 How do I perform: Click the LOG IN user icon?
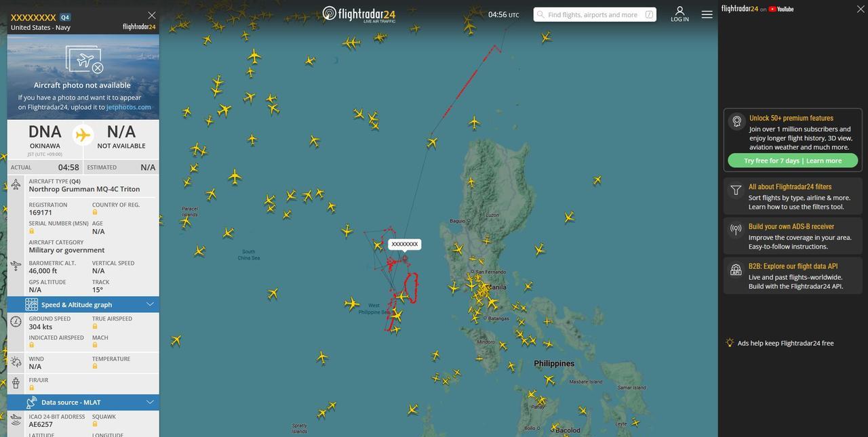point(679,12)
